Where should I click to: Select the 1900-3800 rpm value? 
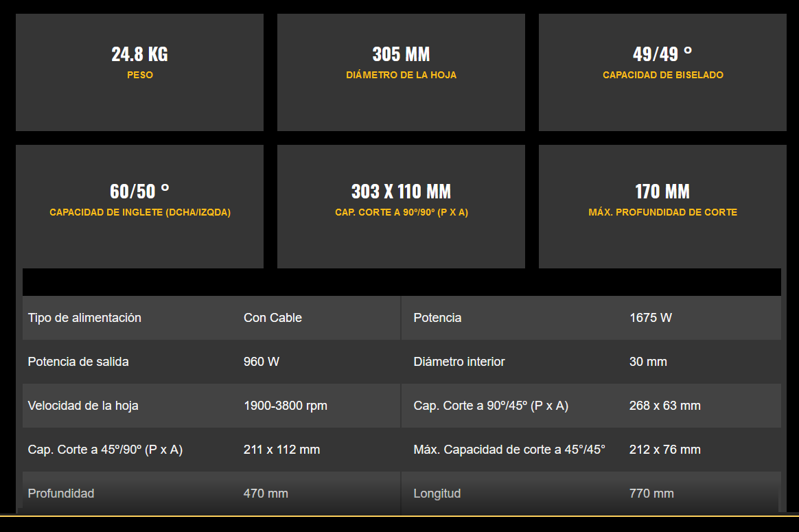(285, 406)
